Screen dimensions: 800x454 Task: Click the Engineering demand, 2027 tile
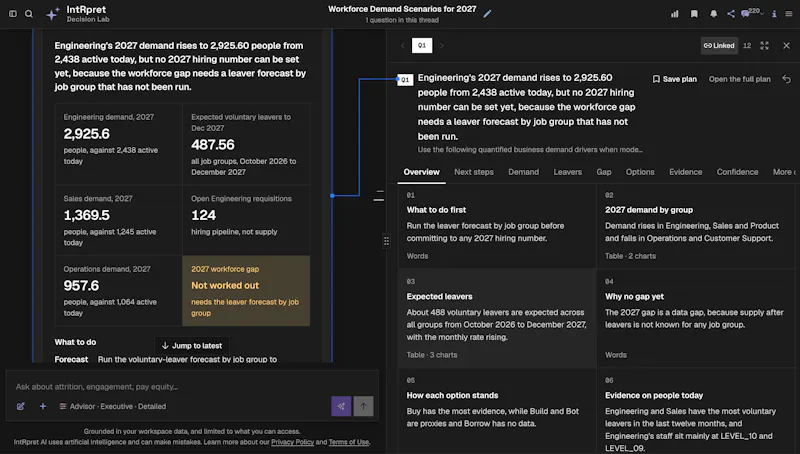[118, 144]
